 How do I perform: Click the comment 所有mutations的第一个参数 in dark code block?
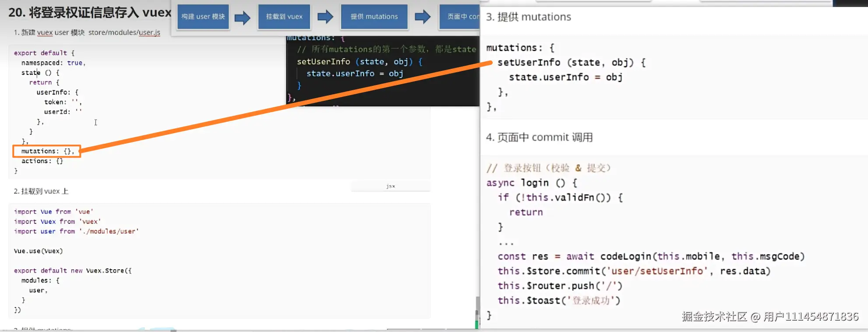pyautogui.click(x=386, y=49)
